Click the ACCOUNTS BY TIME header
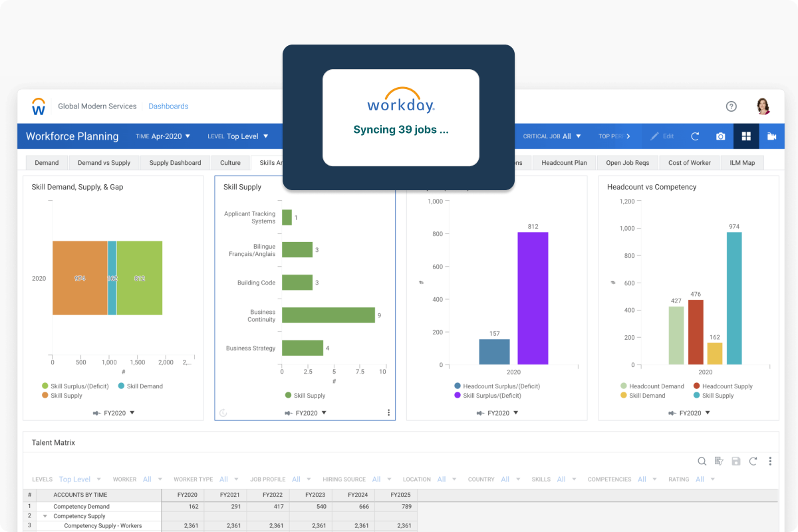Image resolution: width=798 pixels, height=532 pixels. point(80,495)
